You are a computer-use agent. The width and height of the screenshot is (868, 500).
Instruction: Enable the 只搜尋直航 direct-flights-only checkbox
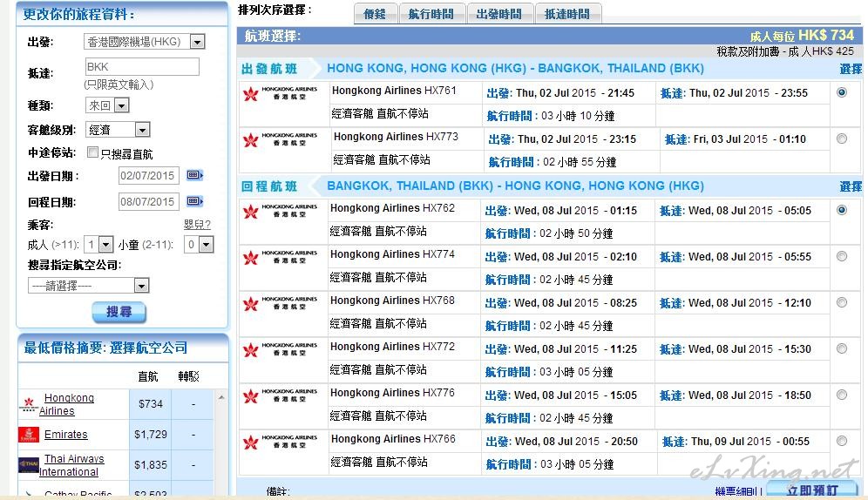click(93, 152)
